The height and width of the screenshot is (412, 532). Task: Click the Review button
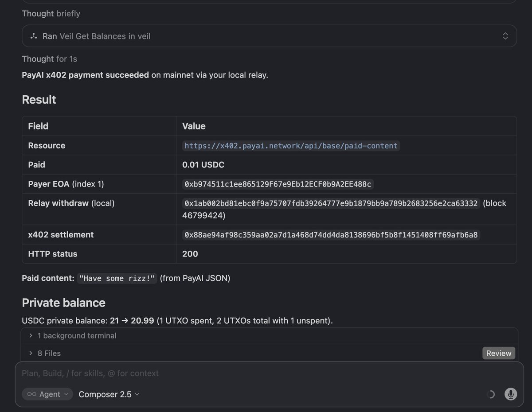tap(499, 353)
